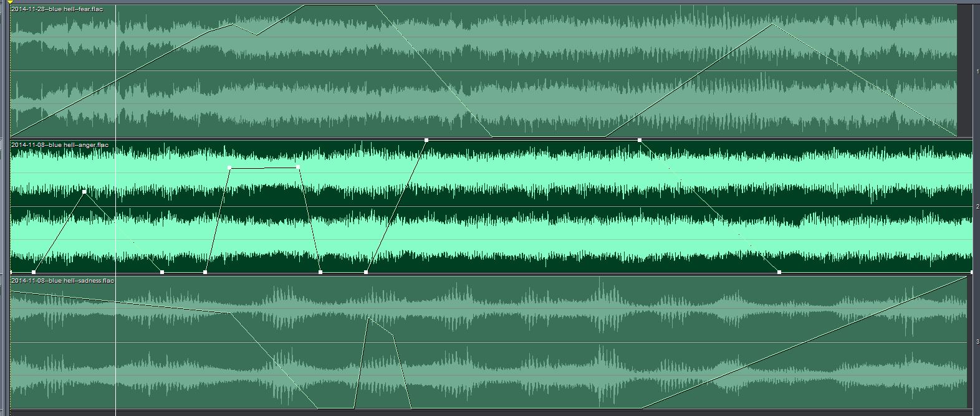Select the clip labeled 2014-11-08–blue hell–sadness.flac
Screen dimensions: 980x416
(489, 342)
